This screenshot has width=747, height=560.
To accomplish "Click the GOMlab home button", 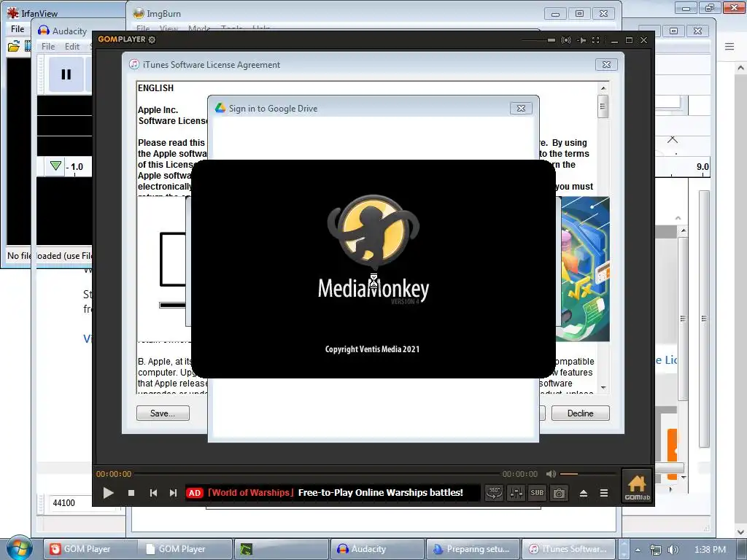I will pos(637,486).
